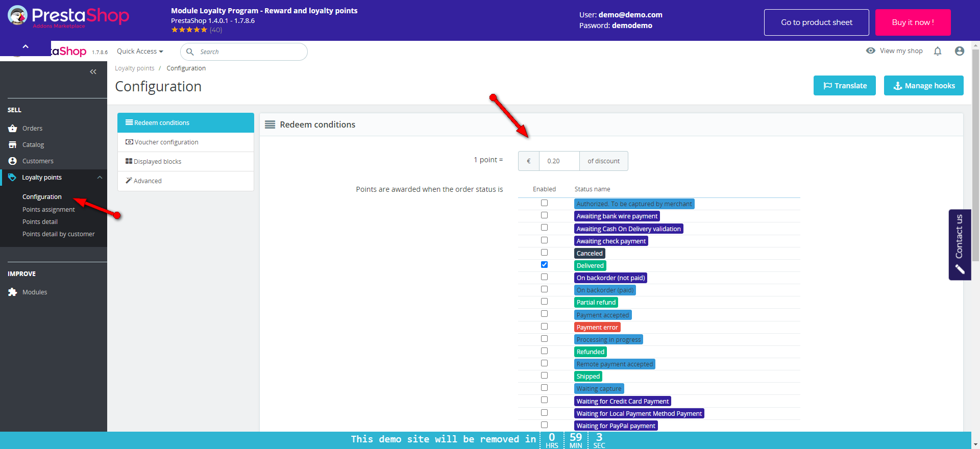Open the notifications bell
Screen dimensions: 980x449
pos(938,51)
